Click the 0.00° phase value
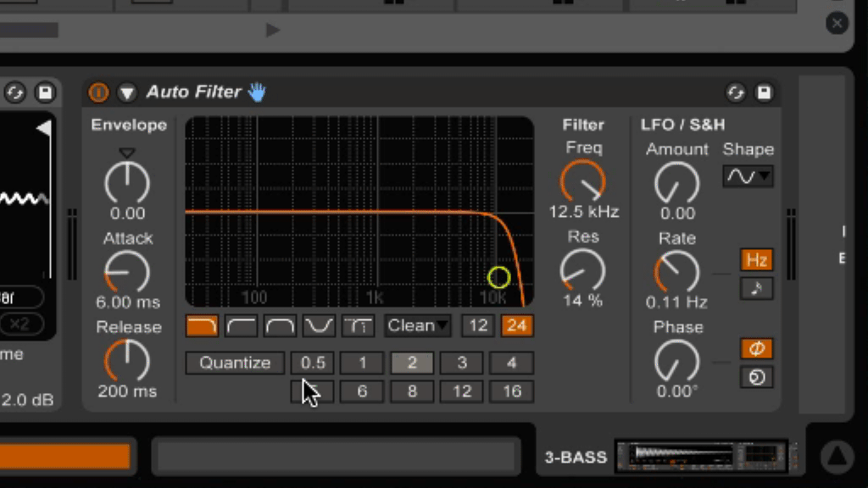This screenshot has height=488, width=868. (x=677, y=391)
